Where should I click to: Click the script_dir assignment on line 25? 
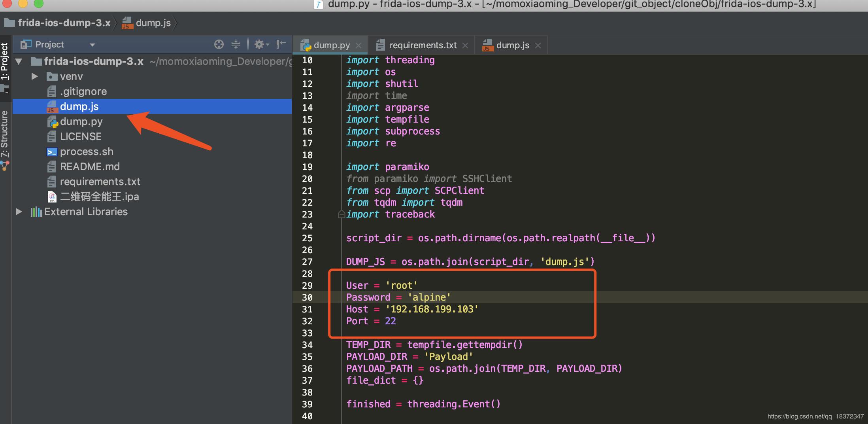pyautogui.click(x=500, y=238)
